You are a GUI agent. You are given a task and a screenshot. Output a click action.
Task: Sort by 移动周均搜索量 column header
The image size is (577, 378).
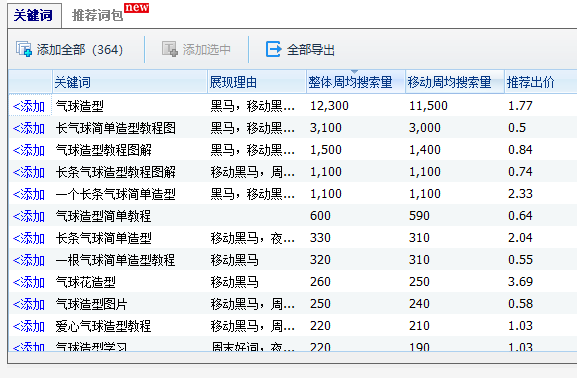tap(449, 82)
